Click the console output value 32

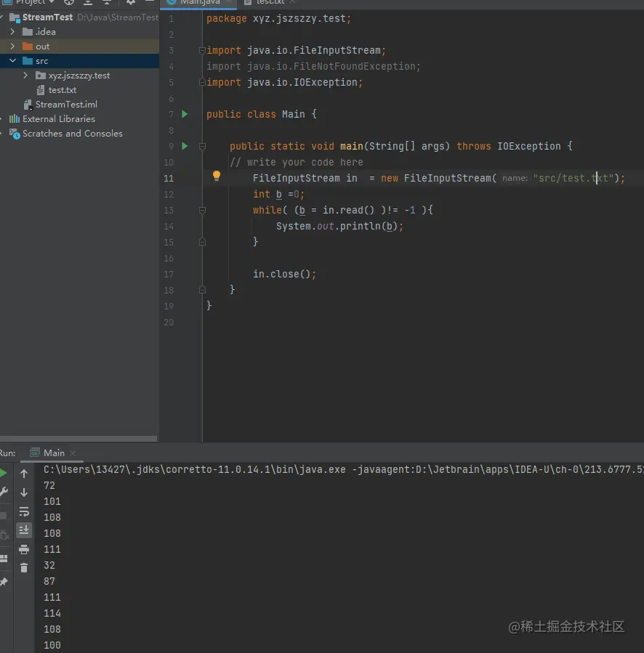click(49, 566)
